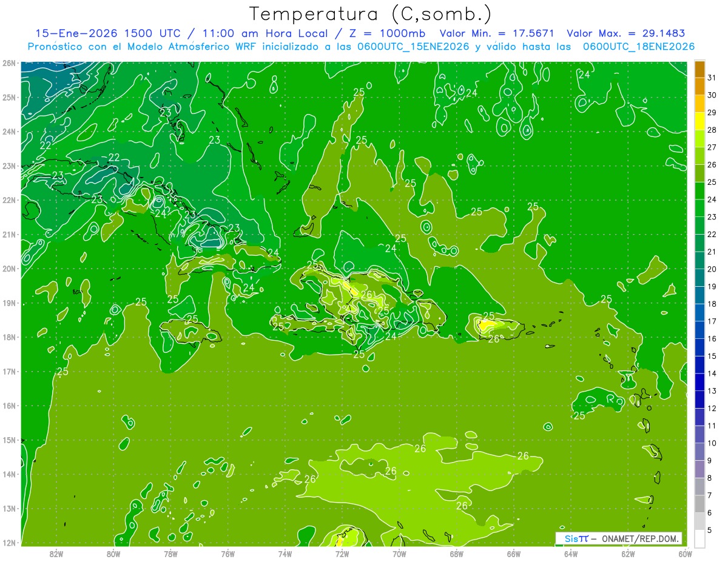Pick the blue legend swatch between 14 and 15

699,364
